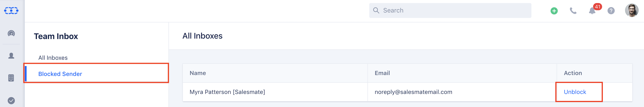Open the Dashboard speedometer icon
644x107 pixels.
click(11, 33)
